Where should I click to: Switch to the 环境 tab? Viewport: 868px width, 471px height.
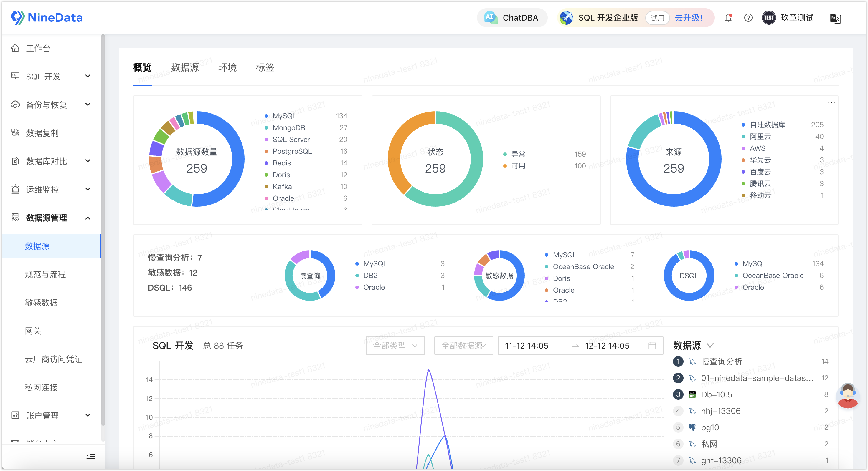click(x=227, y=68)
